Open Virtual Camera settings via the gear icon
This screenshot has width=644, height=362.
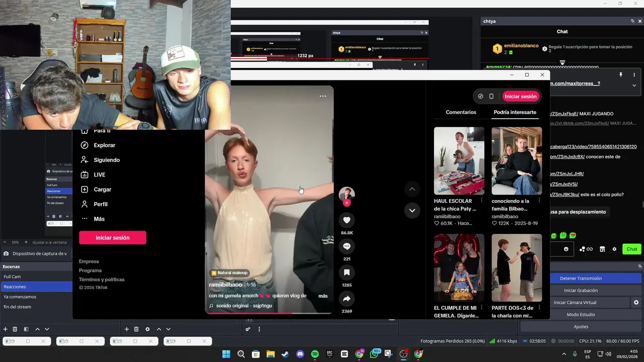(x=636, y=303)
